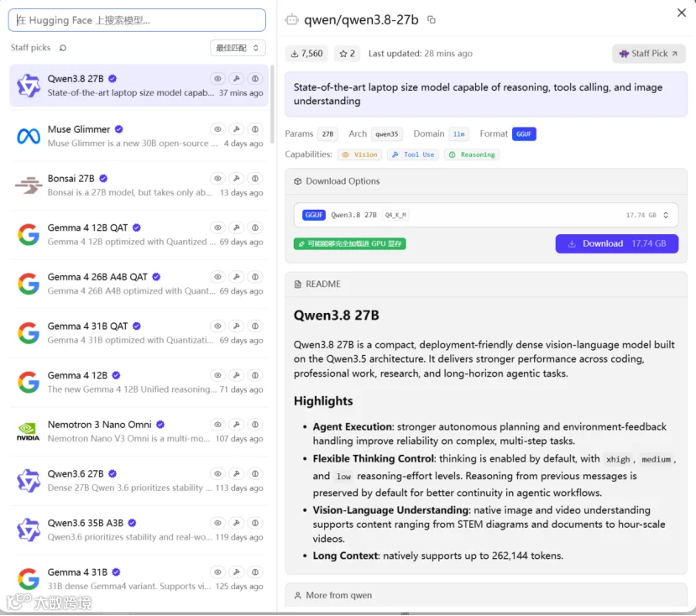Click the More from qwen section header
This screenshot has width=696, height=616.
485,595
